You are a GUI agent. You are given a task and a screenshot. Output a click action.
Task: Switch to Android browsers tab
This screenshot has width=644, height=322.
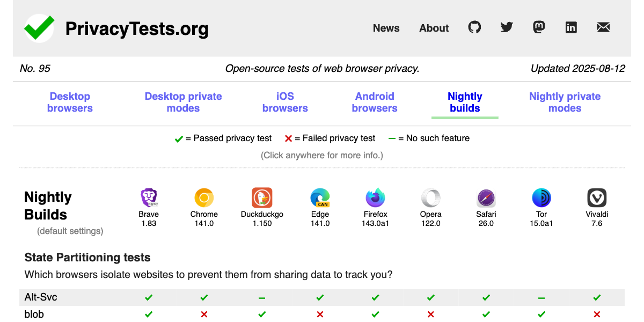(x=375, y=102)
